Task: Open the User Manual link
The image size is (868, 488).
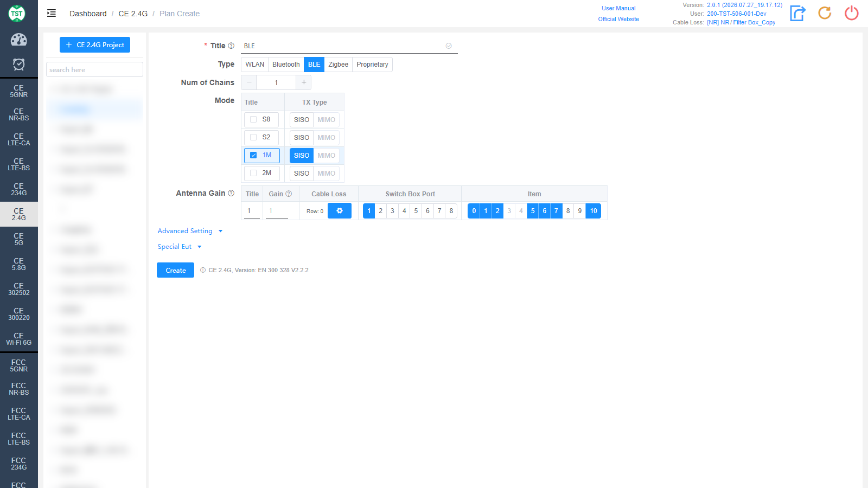Action: (x=618, y=8)
